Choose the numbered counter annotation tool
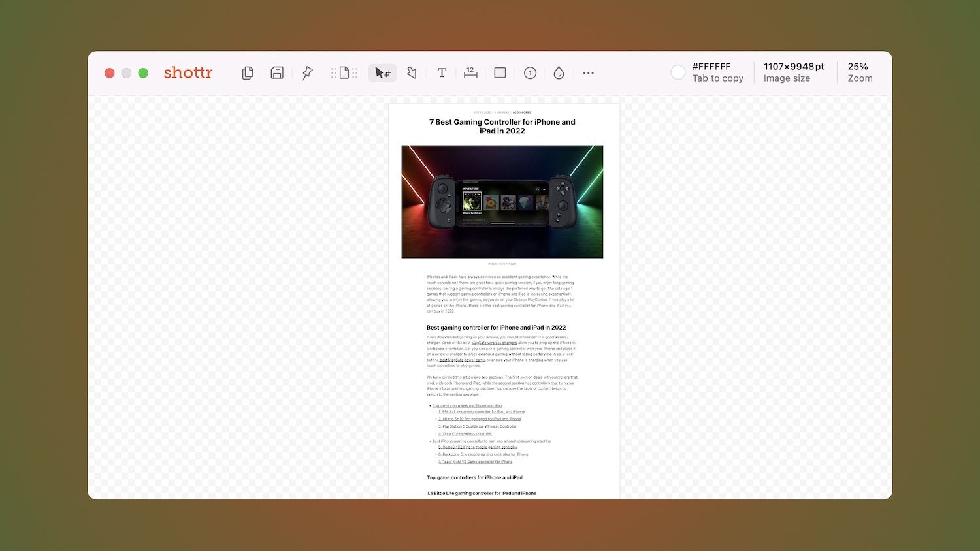Image resolution: width=980 pixels, height=551 pixels. [x=530, y=72]
